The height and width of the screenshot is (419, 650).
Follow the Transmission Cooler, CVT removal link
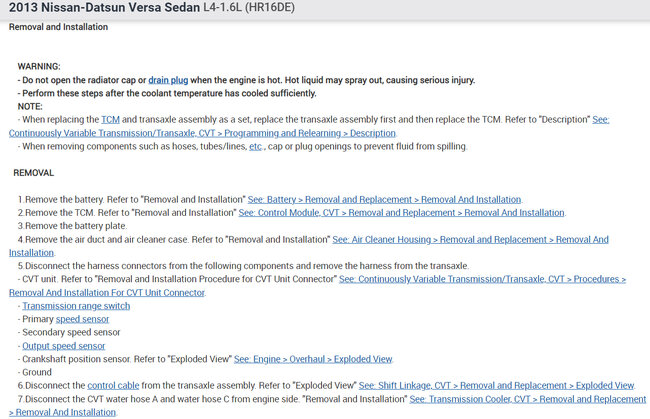519,399
